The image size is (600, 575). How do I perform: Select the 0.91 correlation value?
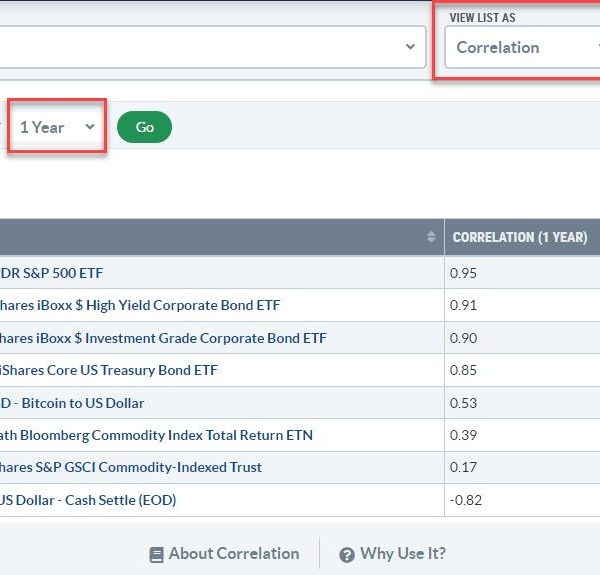click(463, 305)
